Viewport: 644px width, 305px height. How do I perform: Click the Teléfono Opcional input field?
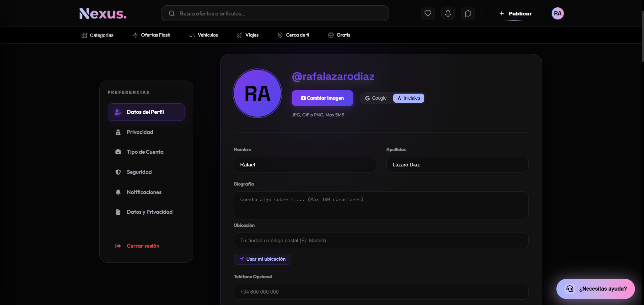pos(381,292)
